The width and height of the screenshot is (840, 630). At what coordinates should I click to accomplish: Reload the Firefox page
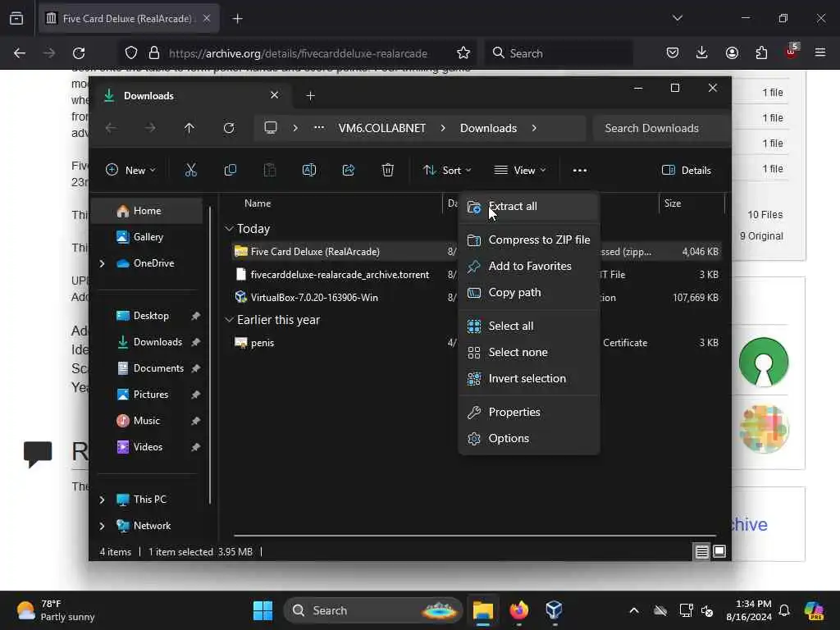pyautogui.click(x=79, y=53)
